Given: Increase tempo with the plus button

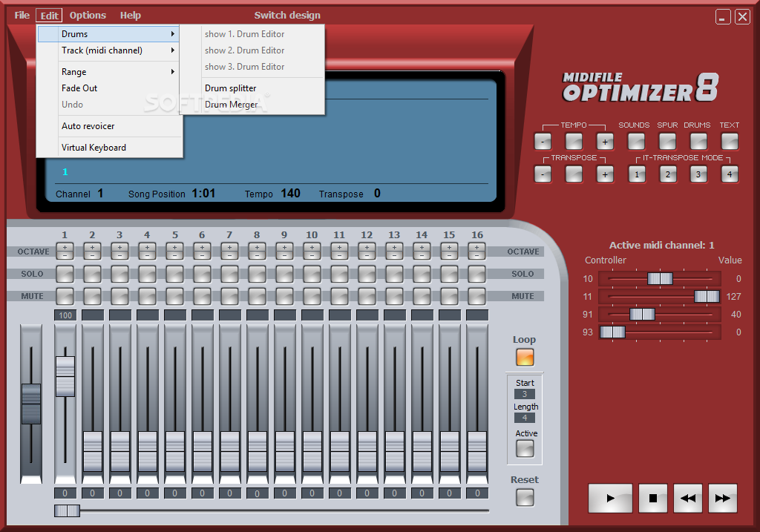Looking at the screenshot, I should tap(605, 142).
